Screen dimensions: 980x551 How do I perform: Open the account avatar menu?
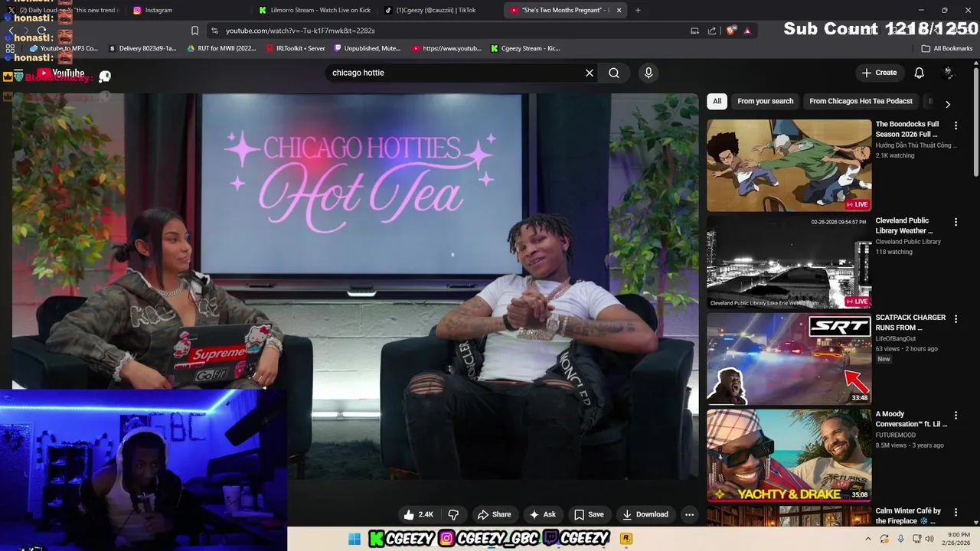pos(949,73)
